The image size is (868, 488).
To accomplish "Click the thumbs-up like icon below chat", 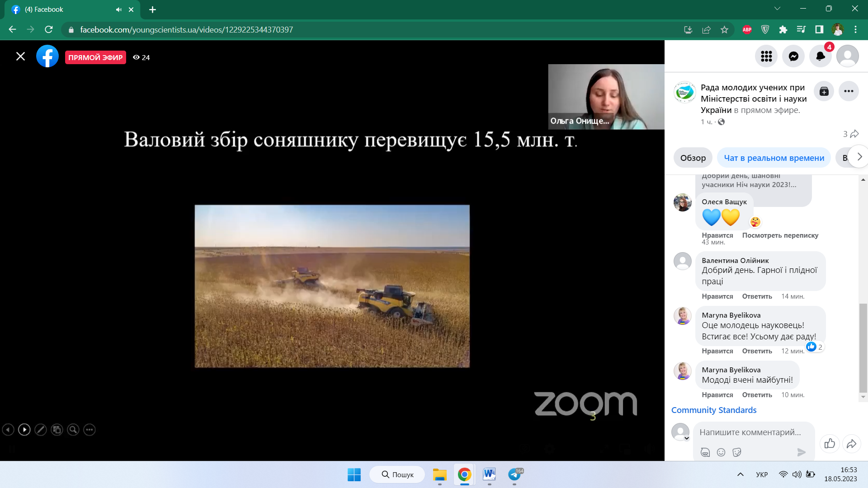I will [830, 443].
